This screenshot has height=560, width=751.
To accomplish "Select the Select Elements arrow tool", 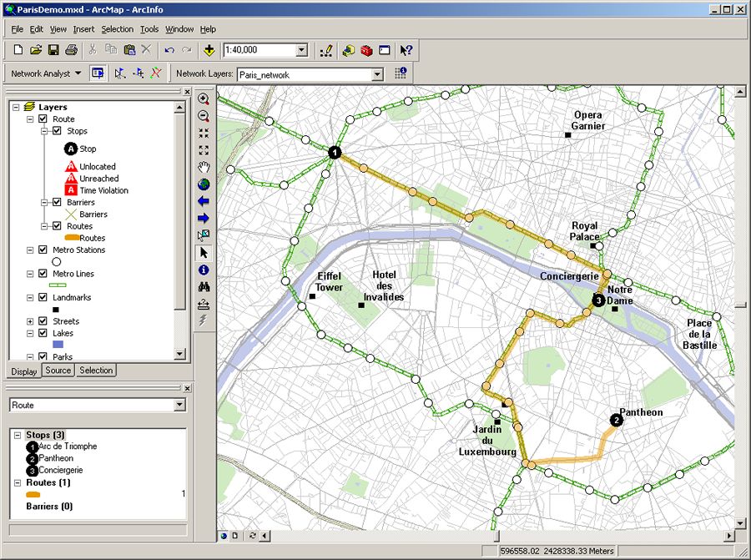I will click(204, 253).
